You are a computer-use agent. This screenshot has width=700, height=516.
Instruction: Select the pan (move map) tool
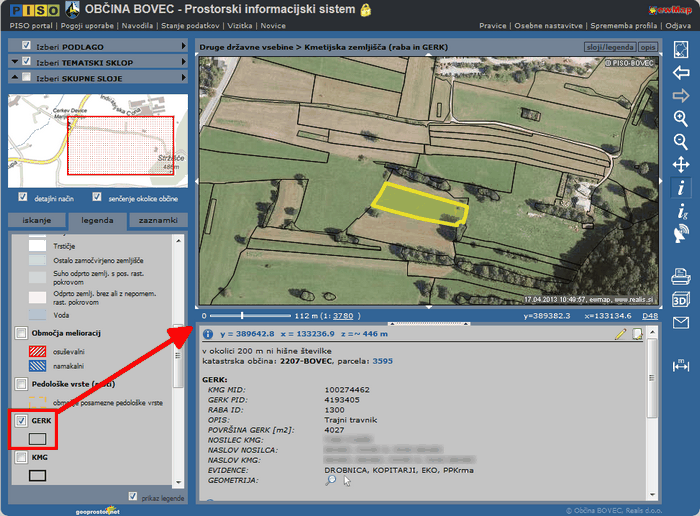coord(681,164)
